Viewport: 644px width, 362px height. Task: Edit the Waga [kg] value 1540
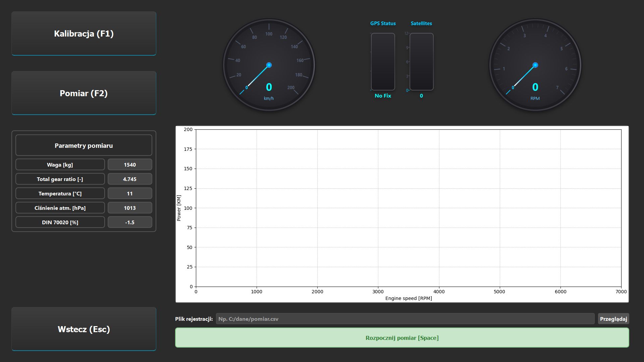coord(130,165)
